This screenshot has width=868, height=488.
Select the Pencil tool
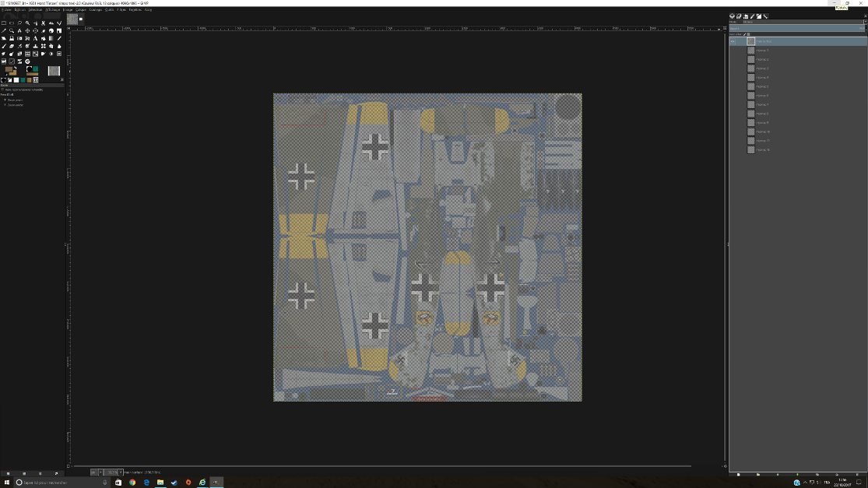click(x=59, y=38)
